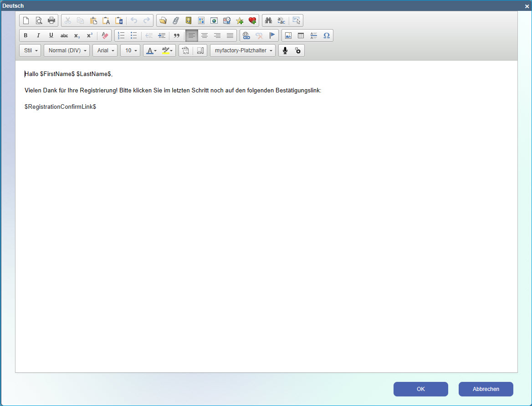
Task: Toggle superscript formatting
Action: [x=90, y=36]
